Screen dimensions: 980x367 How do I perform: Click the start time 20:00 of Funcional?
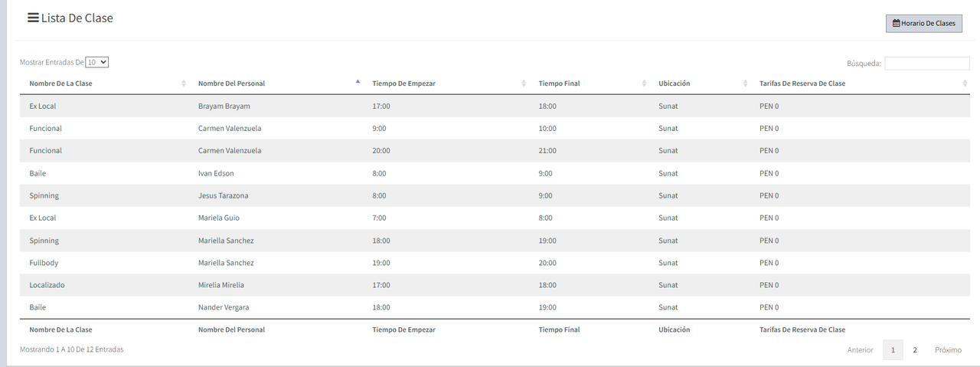click(381, 151)
